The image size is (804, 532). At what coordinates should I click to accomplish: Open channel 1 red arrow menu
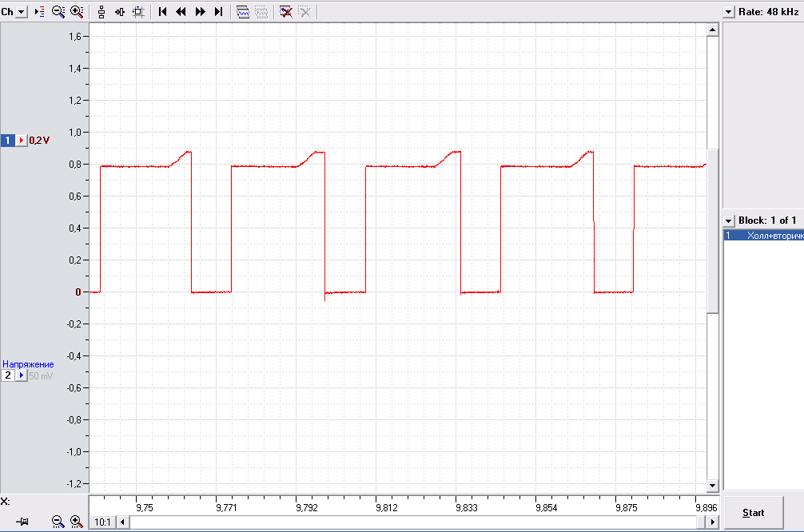21,140
